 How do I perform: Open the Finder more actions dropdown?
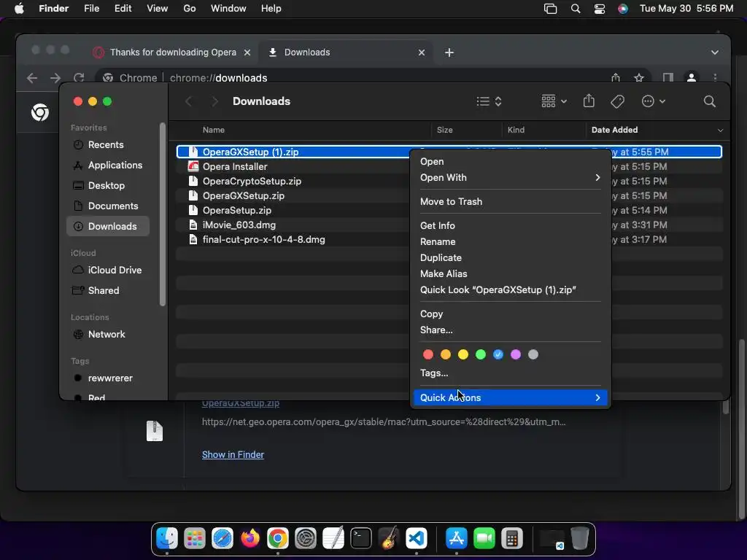(653, 101)
